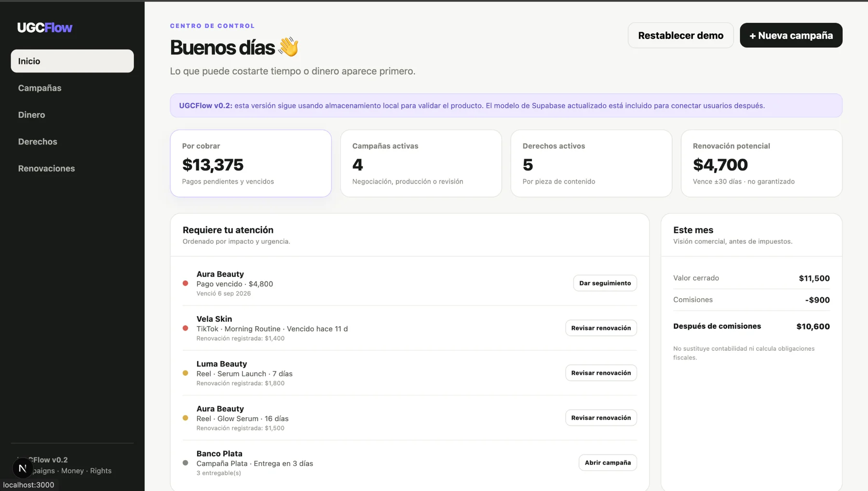Open Derechos section in the sidebar
868x491 pixels.
coord(72,142)
